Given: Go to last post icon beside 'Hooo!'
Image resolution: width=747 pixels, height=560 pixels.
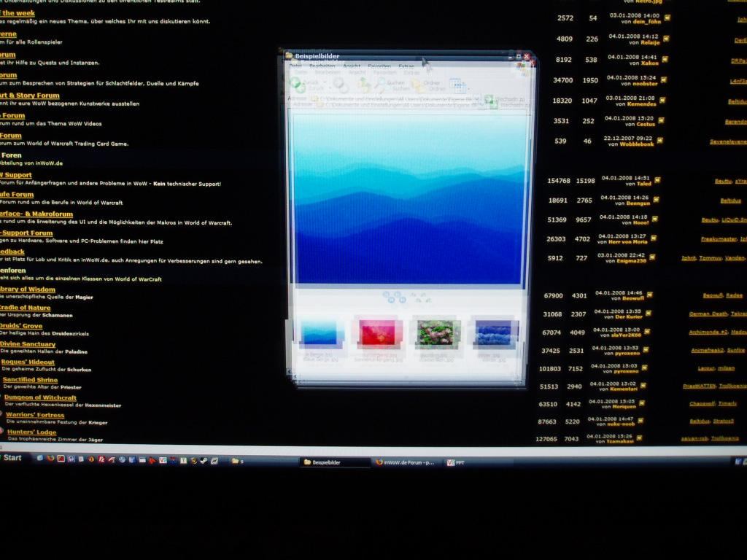Looking at the screenshot, I should coord(655,219).
